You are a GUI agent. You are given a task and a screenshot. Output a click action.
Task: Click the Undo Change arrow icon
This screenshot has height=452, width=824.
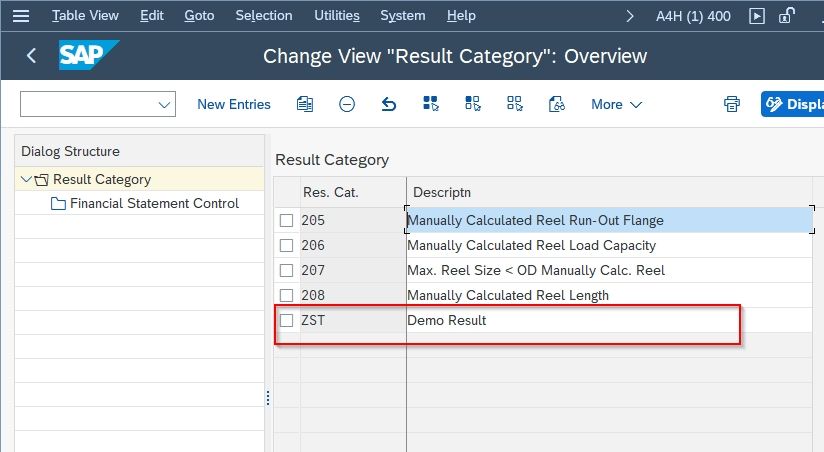(x=388, y=104)
